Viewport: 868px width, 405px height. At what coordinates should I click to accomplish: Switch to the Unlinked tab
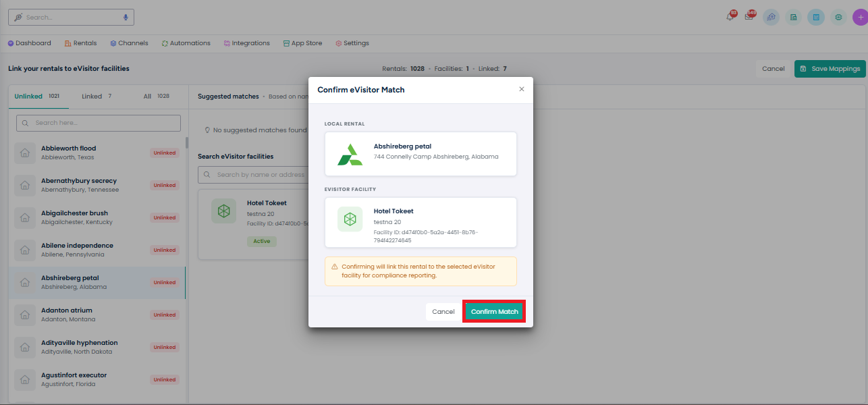point(37,97)
